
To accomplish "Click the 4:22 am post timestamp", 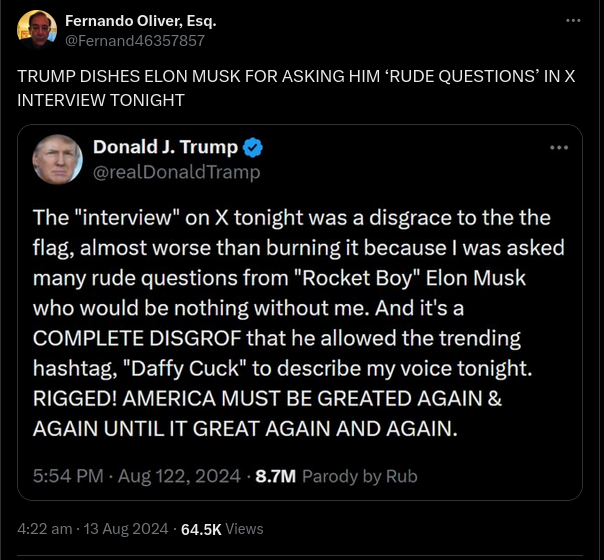I will coord(44,528).
